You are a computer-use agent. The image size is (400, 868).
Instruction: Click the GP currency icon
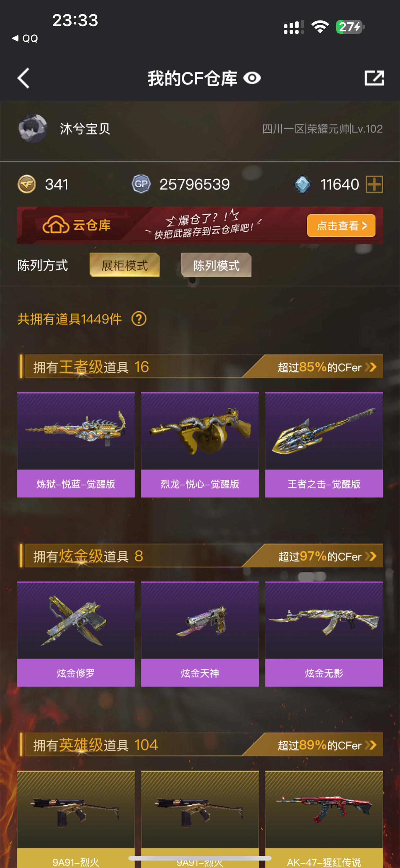coord(141,184)
